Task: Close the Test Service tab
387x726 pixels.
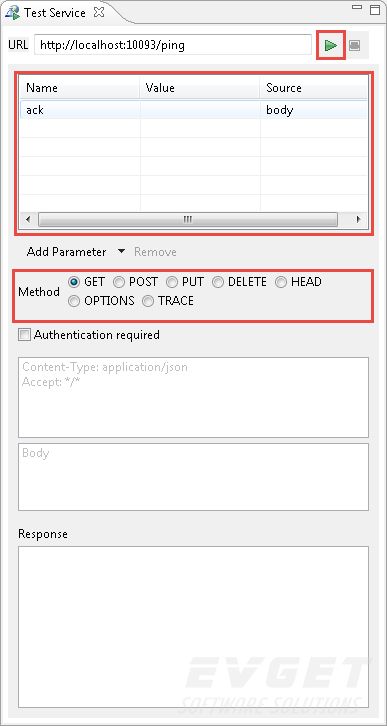Action: [99, 13]
